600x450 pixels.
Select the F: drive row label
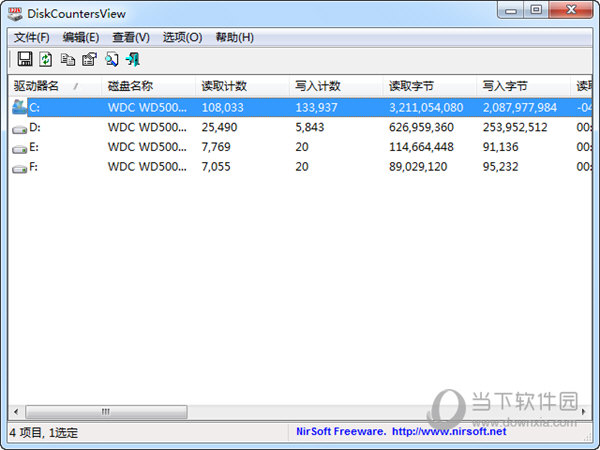(34, 167)
